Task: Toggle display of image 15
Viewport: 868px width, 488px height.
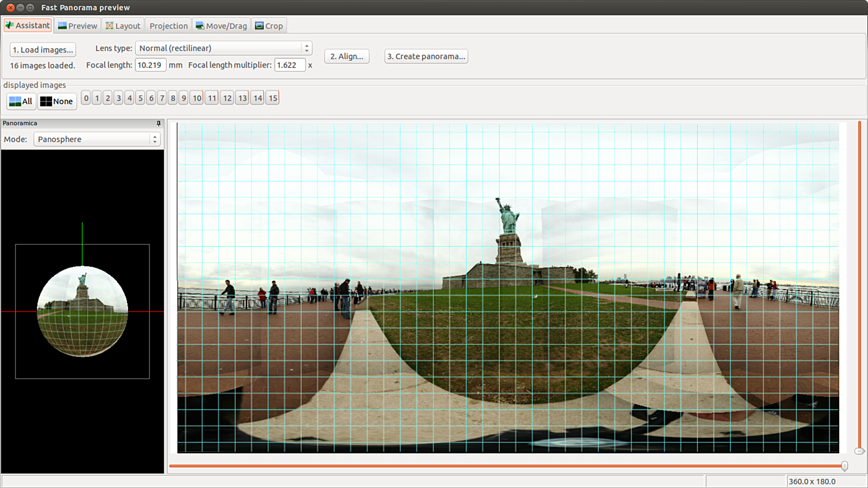Action: click(272, 98)
